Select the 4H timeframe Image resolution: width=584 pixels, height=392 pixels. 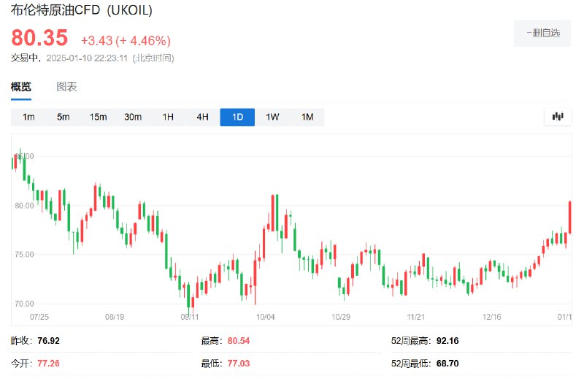[203, 117]
